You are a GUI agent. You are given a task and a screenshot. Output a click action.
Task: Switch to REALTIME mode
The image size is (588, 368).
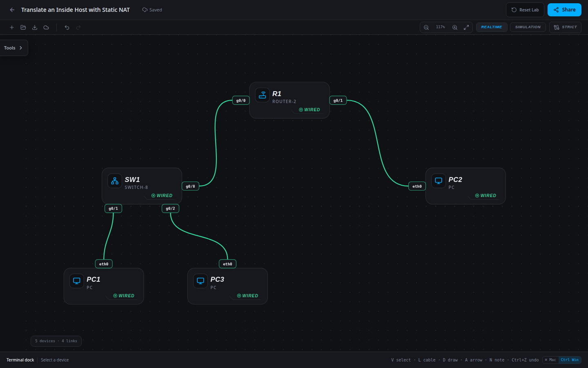[492, 27]
